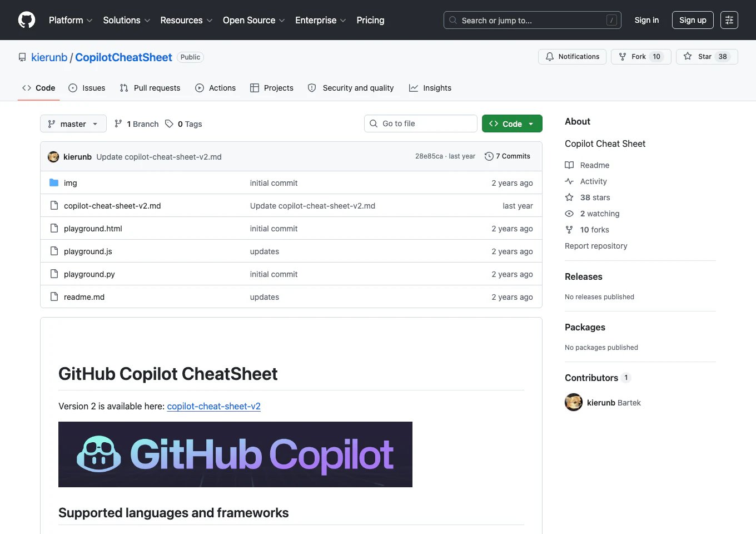
Task: Select the Code tab
Action: [x=38, y=88]
